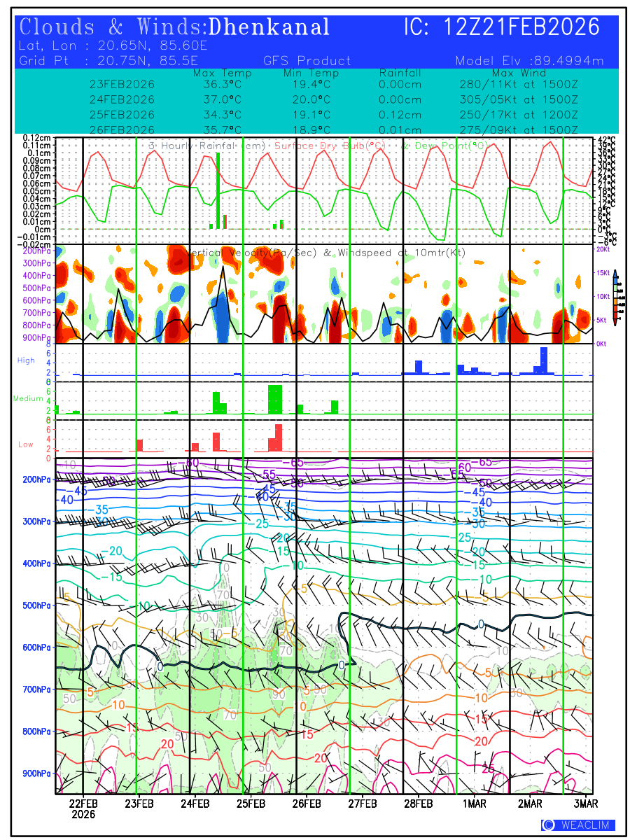630x840 pixels.
Task: Click the Dhenkanal station name in title
Action: [x=269, y=27]
